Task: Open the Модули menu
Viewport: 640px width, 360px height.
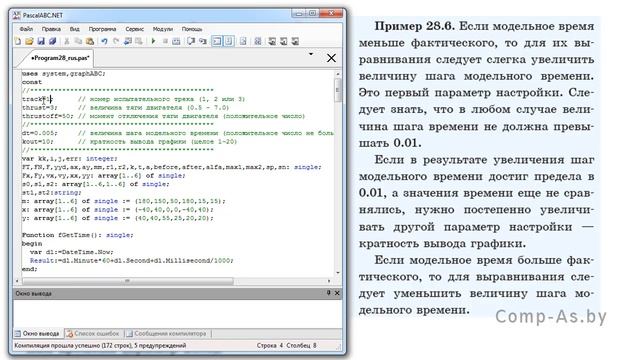Action: 163,29
